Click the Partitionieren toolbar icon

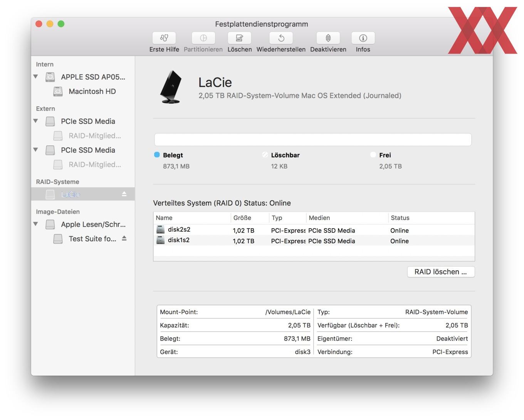click(203, 38)
